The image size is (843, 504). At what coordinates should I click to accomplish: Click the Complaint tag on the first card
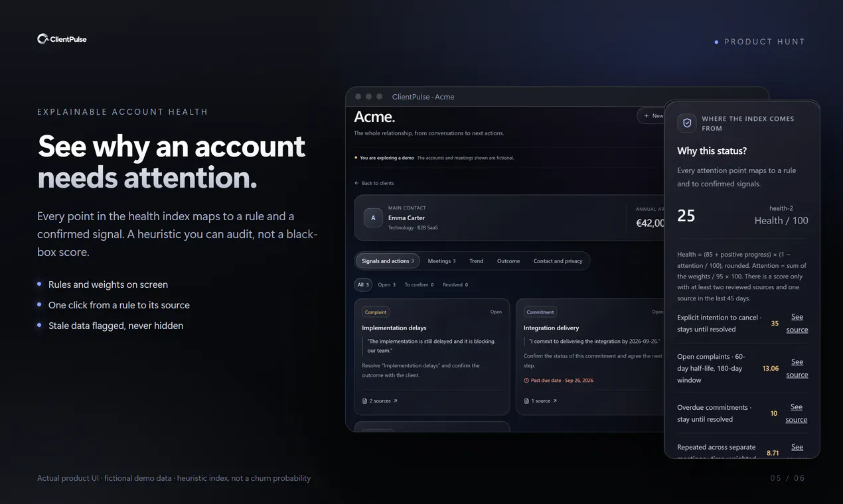[x=376, y=312]
